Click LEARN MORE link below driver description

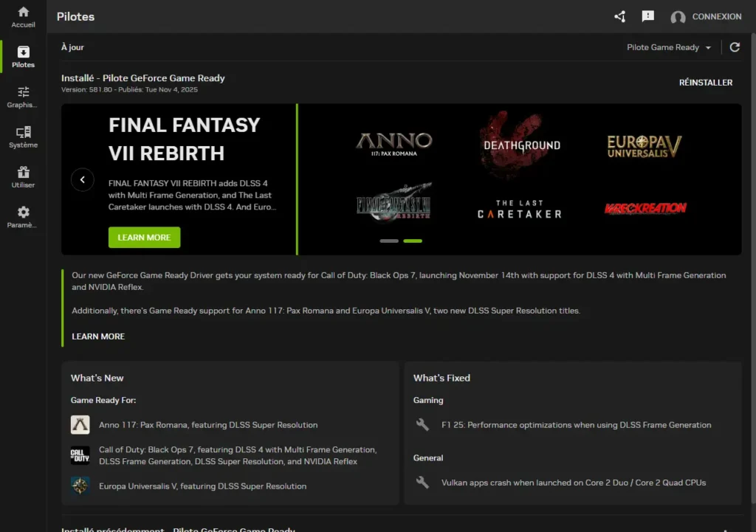[x=98, y=336]
